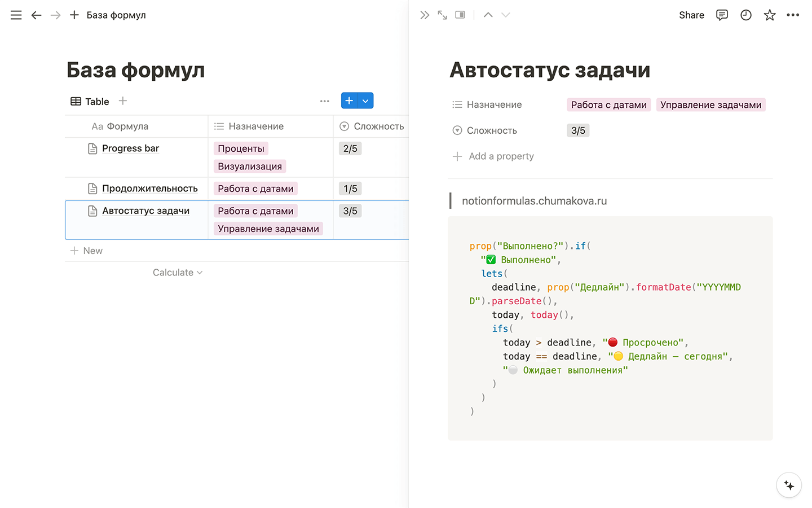
Task: Open the database view options ellipsis
Action: point(324,101)
